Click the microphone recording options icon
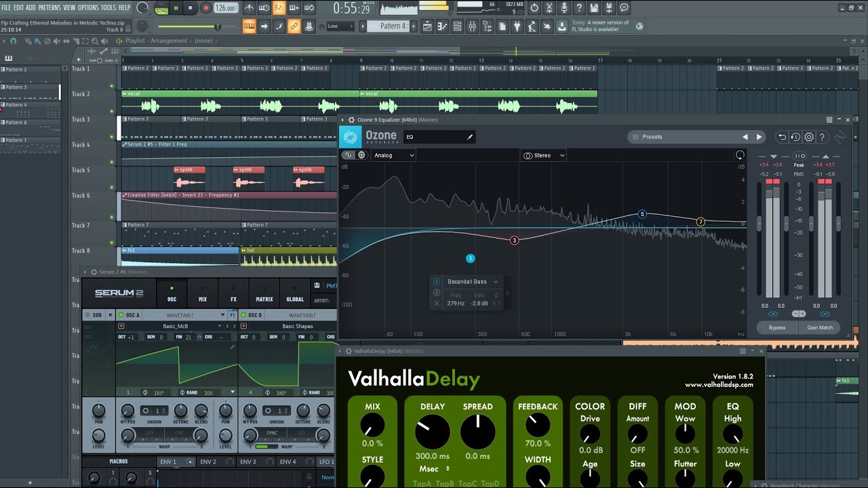 [x=564, y=8]
